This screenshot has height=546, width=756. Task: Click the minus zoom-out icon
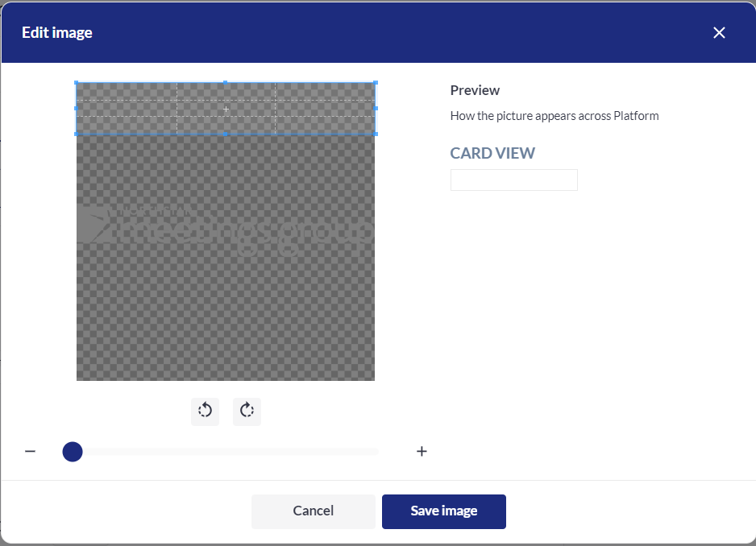pyautogui.click(x=31, y=452)
